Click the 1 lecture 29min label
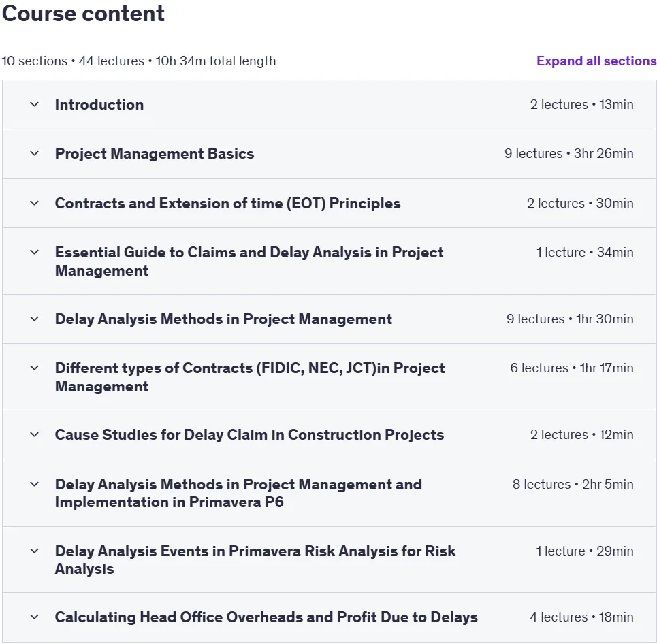 click(585, 551)
